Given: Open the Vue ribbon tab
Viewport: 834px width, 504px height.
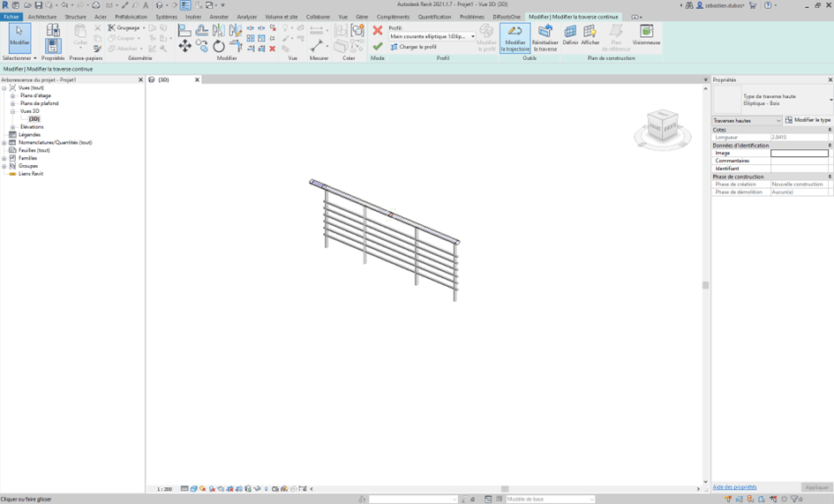Looking at the screenshot, I should 343,17.
